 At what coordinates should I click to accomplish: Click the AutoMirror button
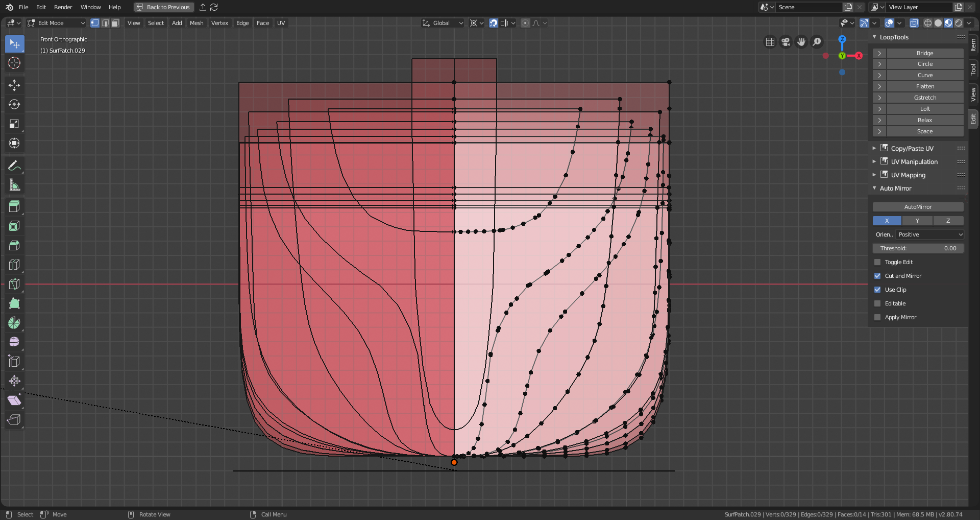[918, 207]
